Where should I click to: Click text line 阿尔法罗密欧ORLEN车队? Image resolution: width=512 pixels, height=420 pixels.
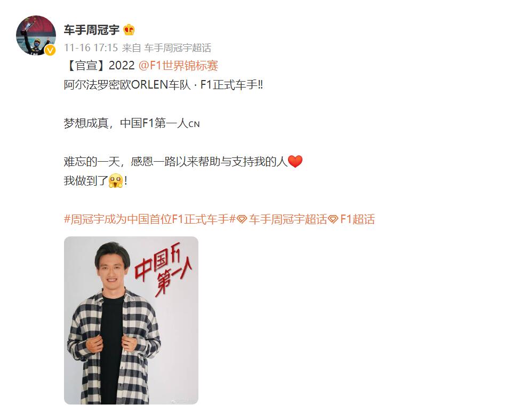pyautogui.click(x=127, y=85)
